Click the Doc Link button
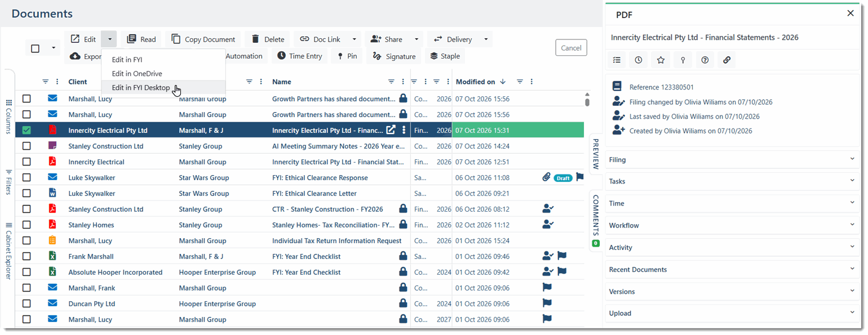 click(x=320, y=39)
